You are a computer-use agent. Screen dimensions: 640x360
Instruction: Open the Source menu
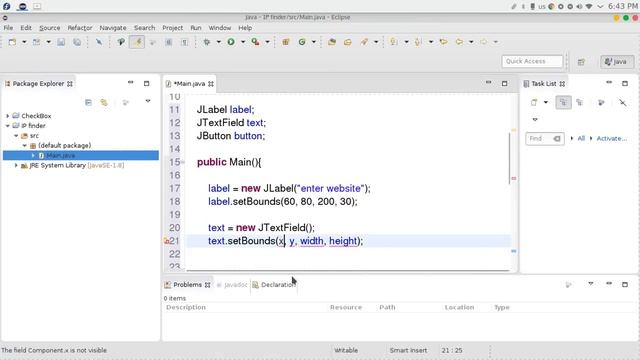tap(49, 28)
